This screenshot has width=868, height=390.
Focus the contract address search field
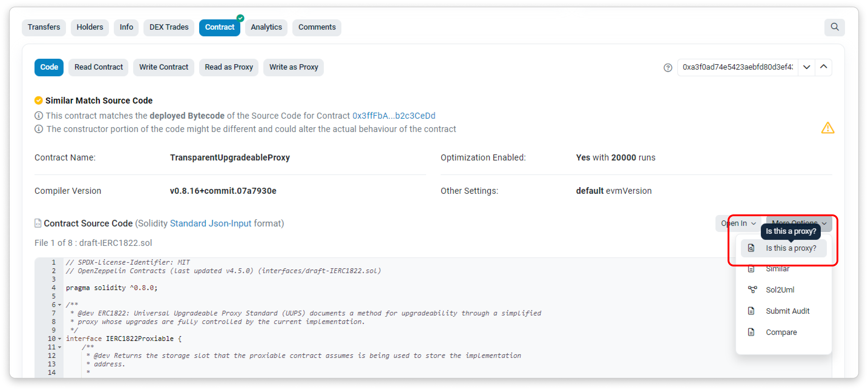[737, 67]
